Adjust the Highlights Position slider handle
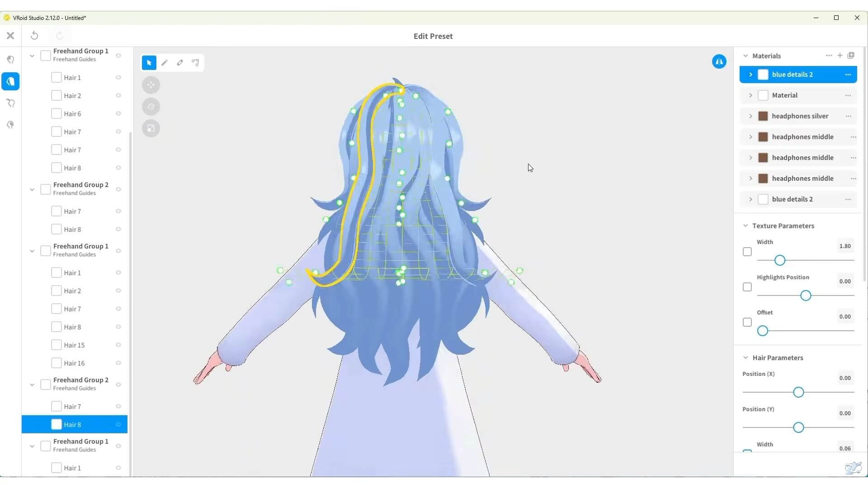The height and width of the screenshot is (488, 868). pos(806,296)
